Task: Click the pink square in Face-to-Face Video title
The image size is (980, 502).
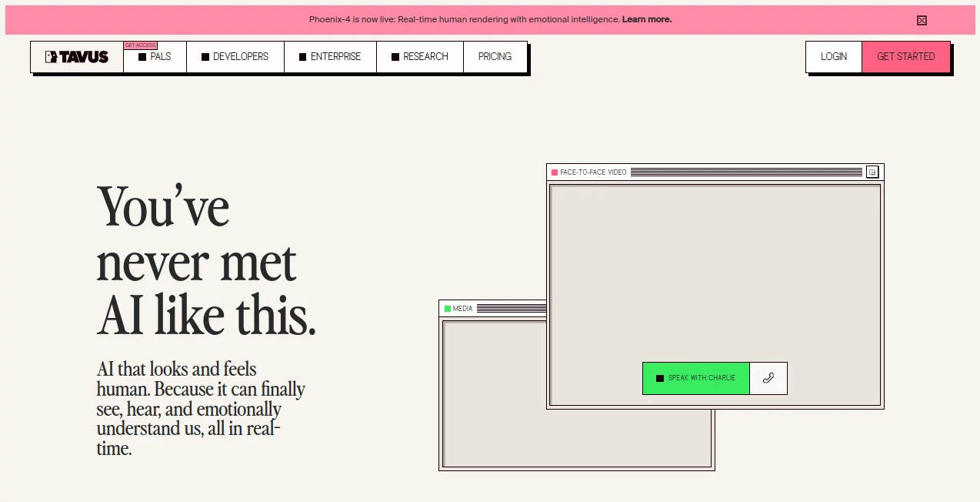Action: tap(554, 172)
